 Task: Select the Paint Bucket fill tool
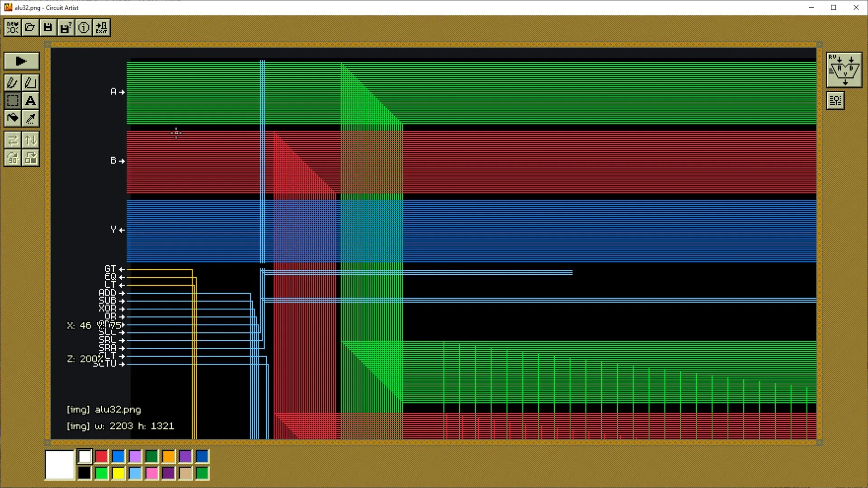[x=13, y=118]
